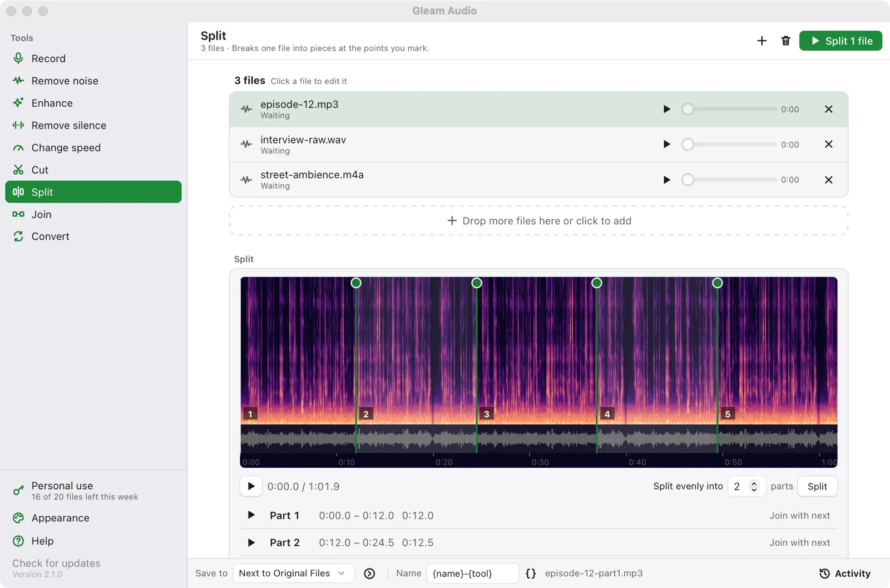Open Appearance settings

pos(93,518)
